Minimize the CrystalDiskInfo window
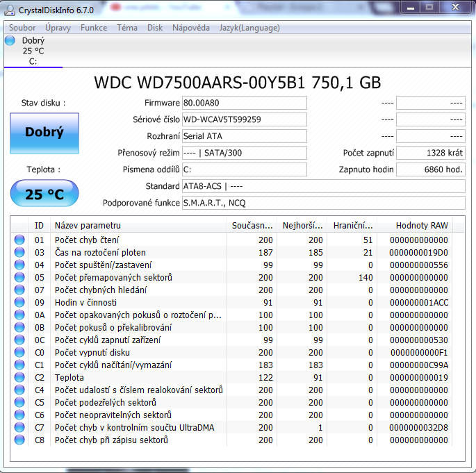Image resolution: width=476 pixels, height=473 pixels. 411,8
